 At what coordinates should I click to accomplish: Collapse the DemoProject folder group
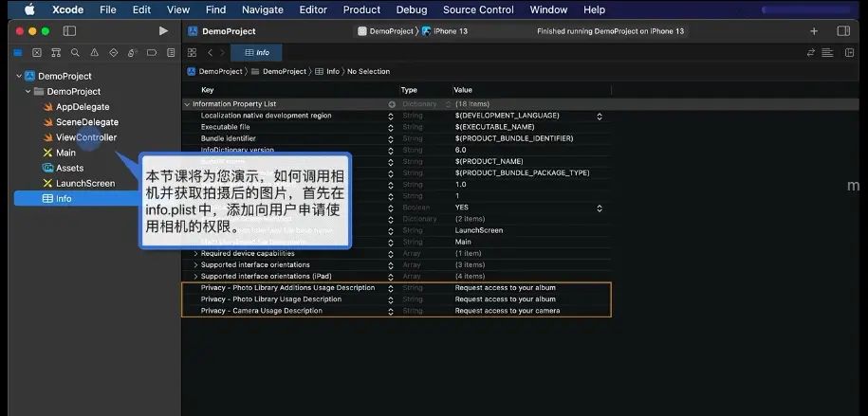[x=28, y=91]
